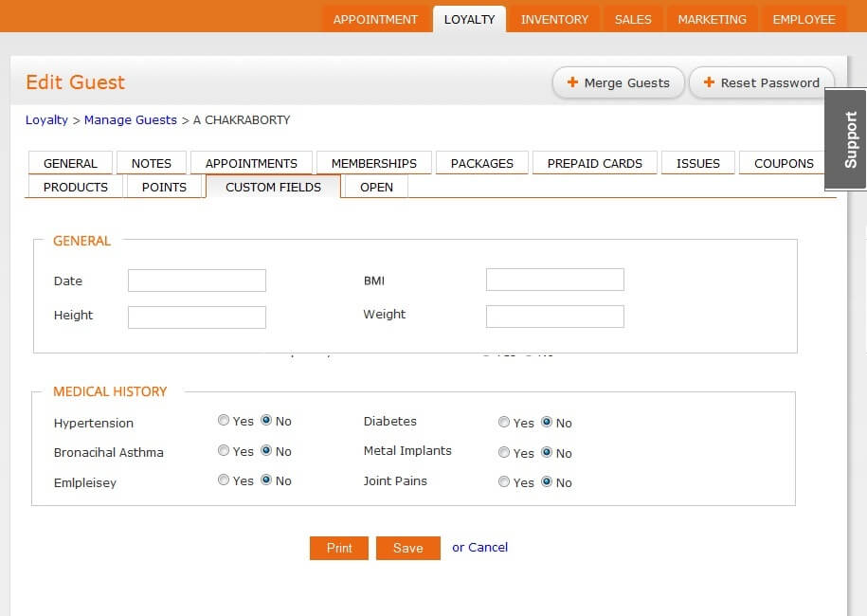Click the Cancel link
The width and height of the screenshot is (867, 616).
[487, 548]
